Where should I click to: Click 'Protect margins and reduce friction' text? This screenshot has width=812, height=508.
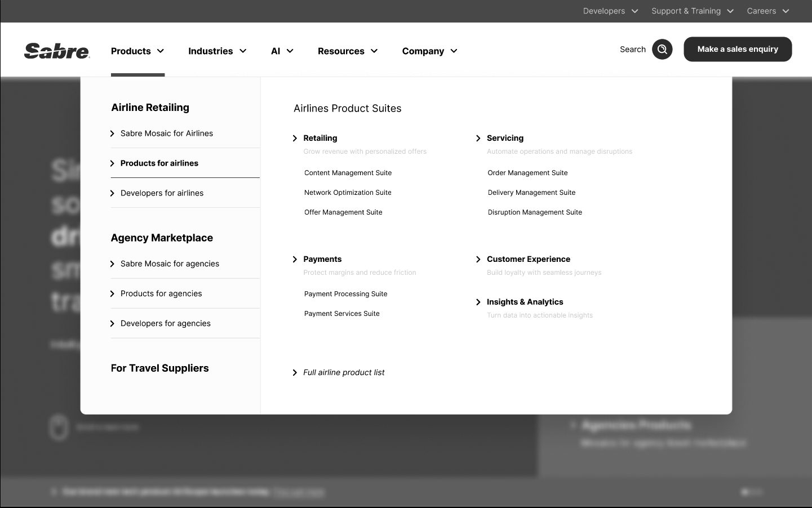pyautogui.click(x=360, y=273)
